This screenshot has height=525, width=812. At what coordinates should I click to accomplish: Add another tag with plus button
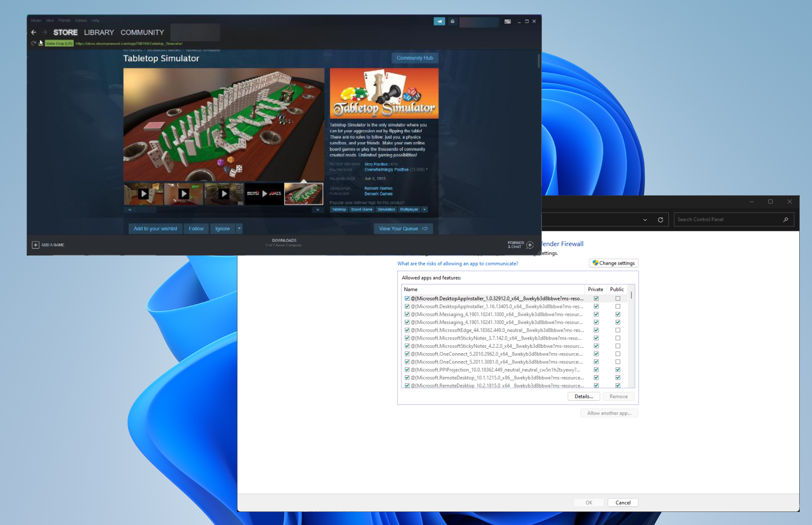click(x=425, y=210)
